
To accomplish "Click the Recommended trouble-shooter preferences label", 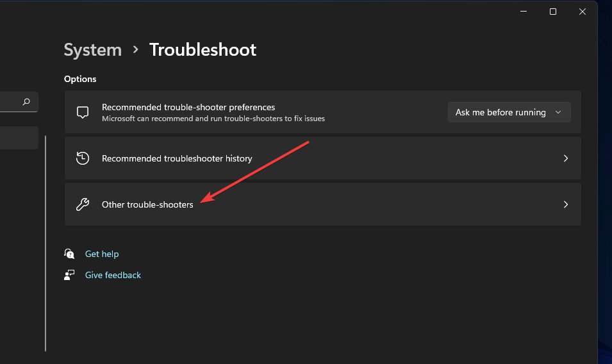I will point(188,107).
